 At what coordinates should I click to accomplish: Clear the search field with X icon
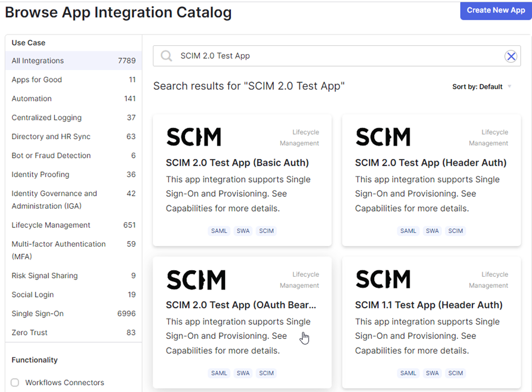pos(510,56)
